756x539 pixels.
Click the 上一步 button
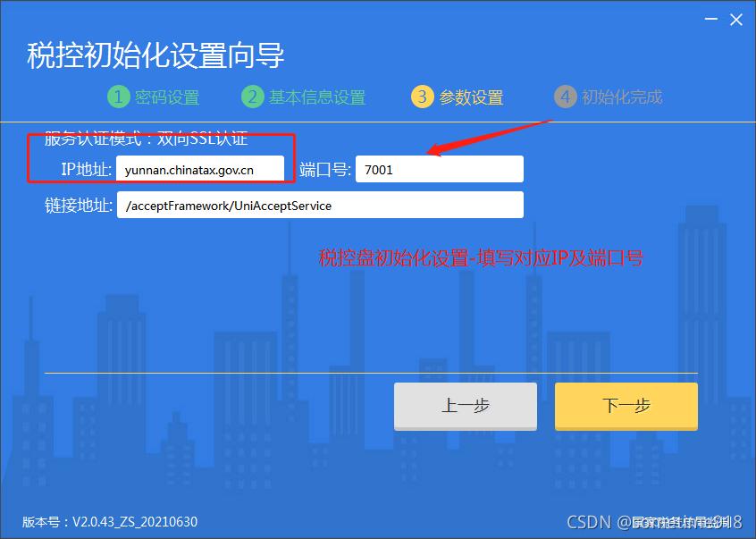(x=465, y=406)
